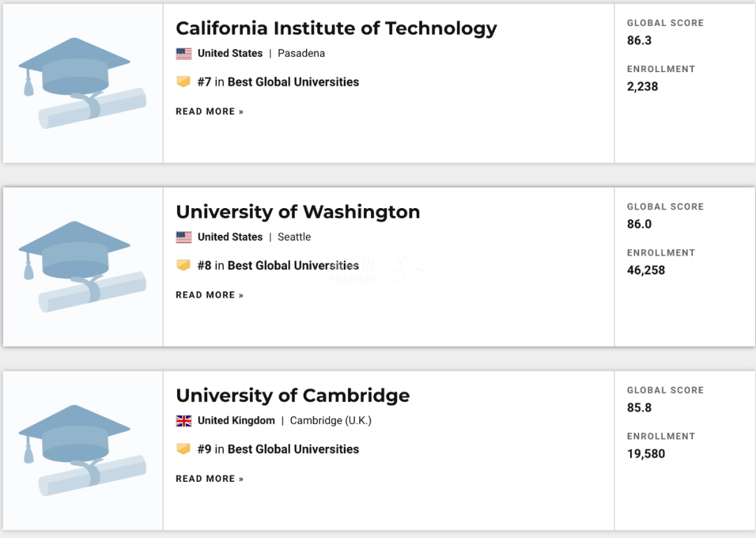Click READ MORE under California Institute of Technology
756x538 pixels.
[x=210, y=111]
